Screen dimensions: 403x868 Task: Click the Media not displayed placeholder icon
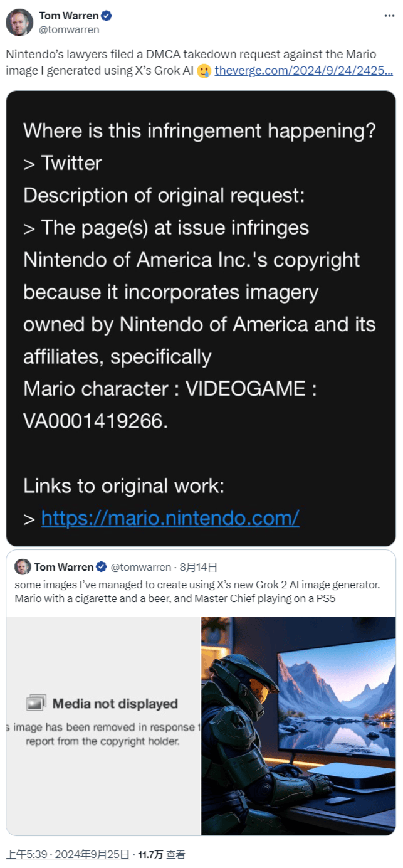click(37, 703)
